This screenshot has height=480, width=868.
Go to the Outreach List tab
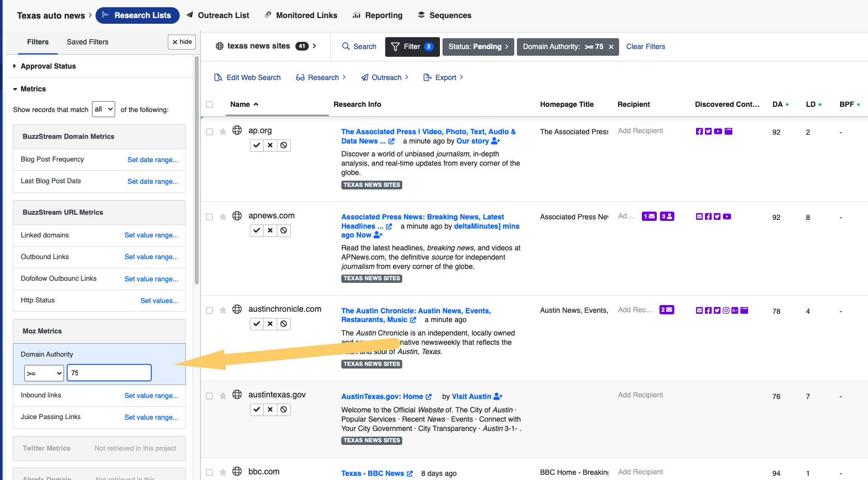(223, 15)
